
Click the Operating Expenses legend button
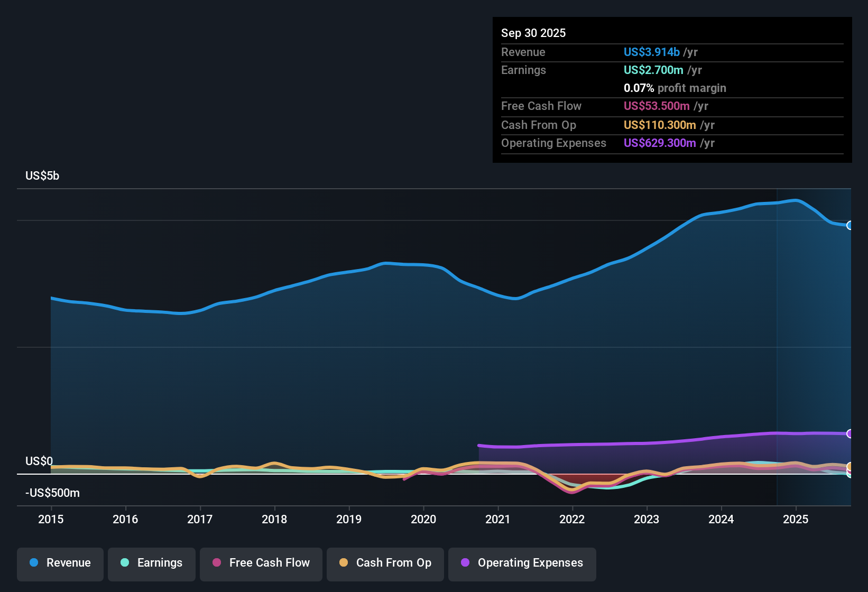click(522, 564)
